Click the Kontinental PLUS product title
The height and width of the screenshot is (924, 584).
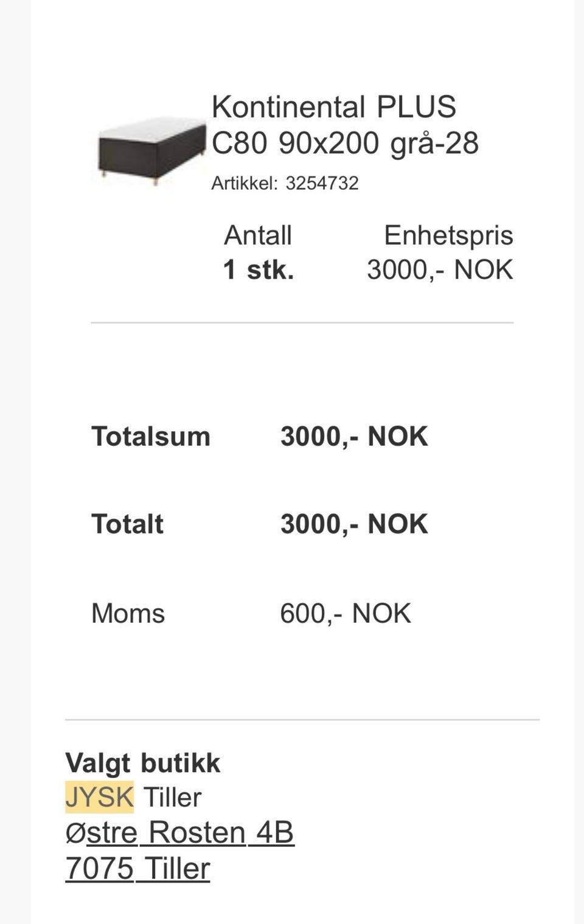point(333,107)
